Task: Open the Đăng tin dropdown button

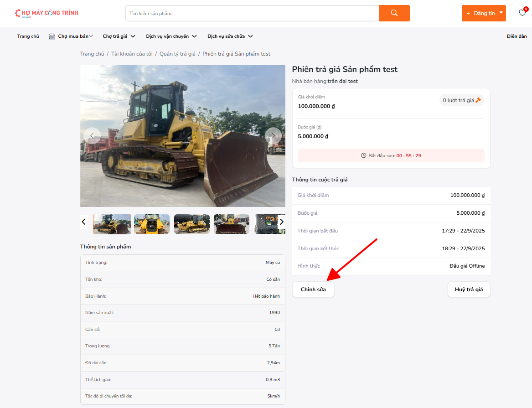Action: [484, 13]
